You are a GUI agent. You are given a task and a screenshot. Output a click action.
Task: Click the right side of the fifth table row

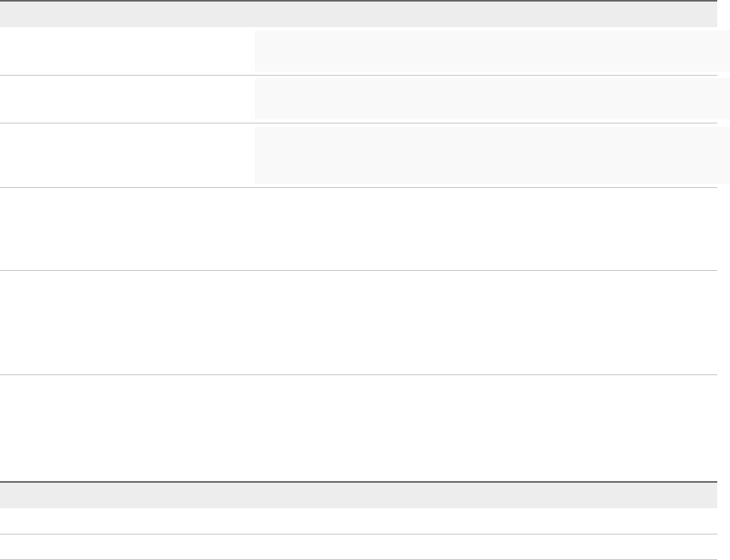(x=485, y=323)
